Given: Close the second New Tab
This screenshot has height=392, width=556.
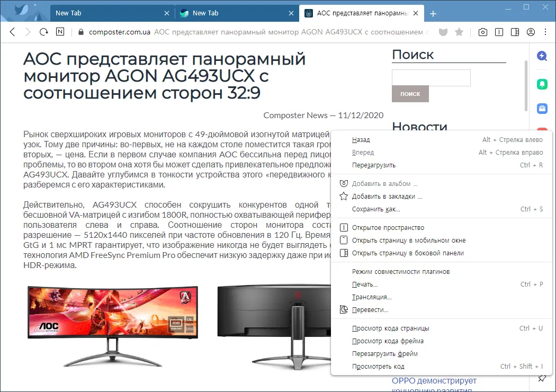Looking at the screenshot, I should [291, 13].
